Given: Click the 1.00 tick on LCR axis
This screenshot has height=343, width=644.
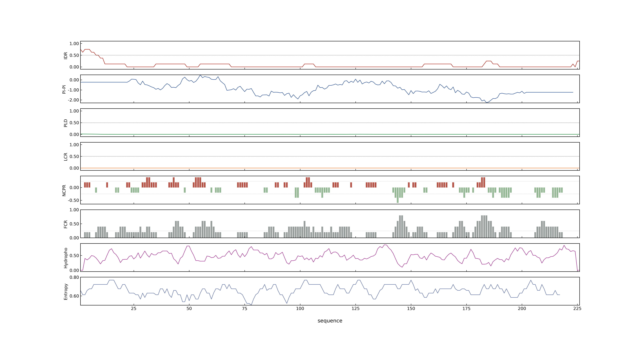Looking at the screenshot, I should [x=74, y=145].
